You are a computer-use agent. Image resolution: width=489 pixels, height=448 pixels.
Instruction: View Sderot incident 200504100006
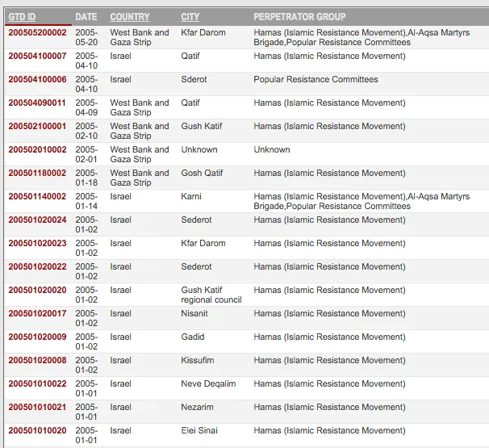(x=37, y=80)
